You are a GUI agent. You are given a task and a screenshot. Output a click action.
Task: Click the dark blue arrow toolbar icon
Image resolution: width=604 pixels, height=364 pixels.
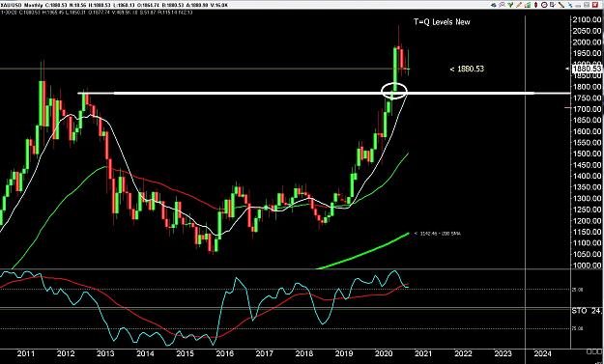(x=494, y=5)
